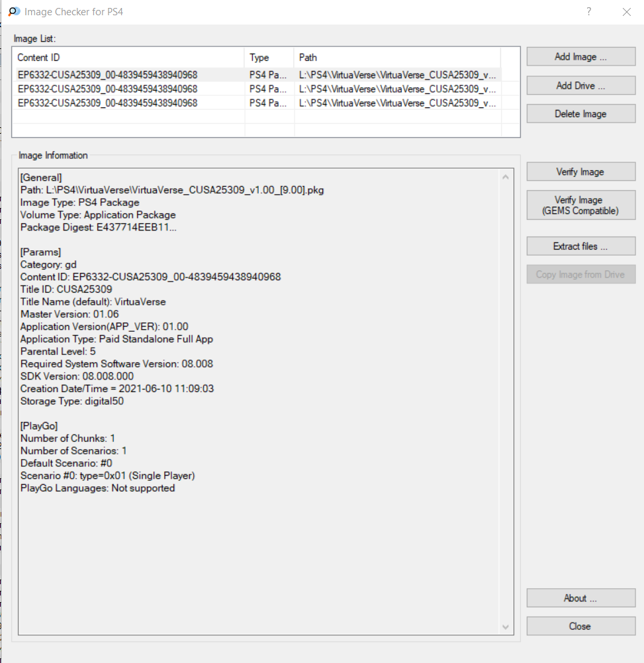Click the help question mark in title bar

tap(588, 11)
